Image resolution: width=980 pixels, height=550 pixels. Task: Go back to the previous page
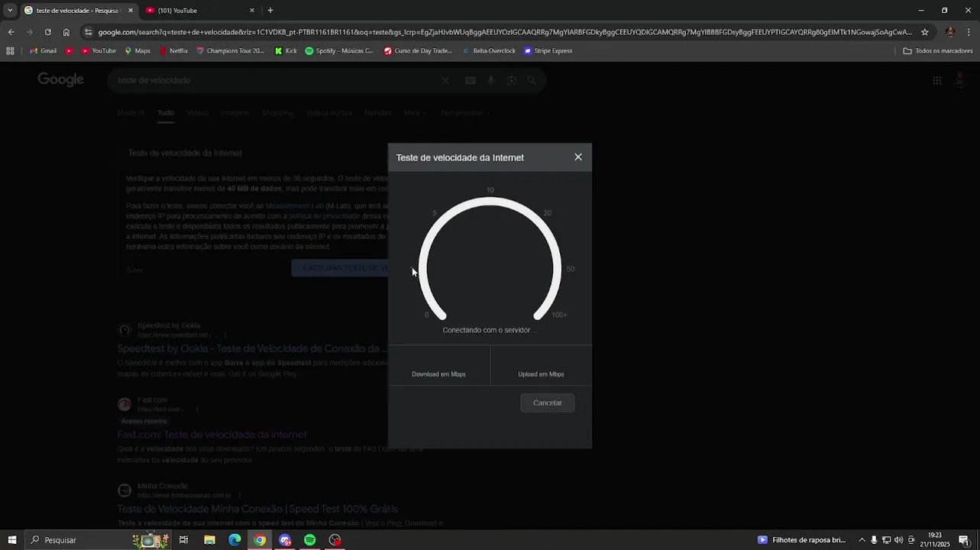tap(11, 32)
